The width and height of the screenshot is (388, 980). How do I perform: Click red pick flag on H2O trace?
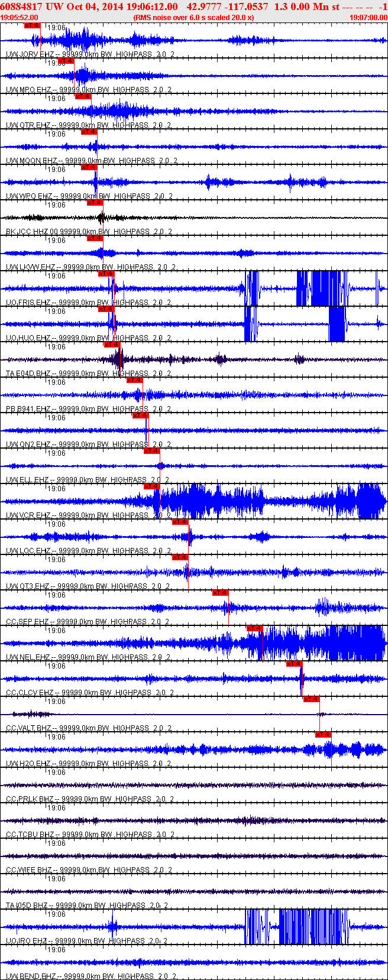coord(324,735)
